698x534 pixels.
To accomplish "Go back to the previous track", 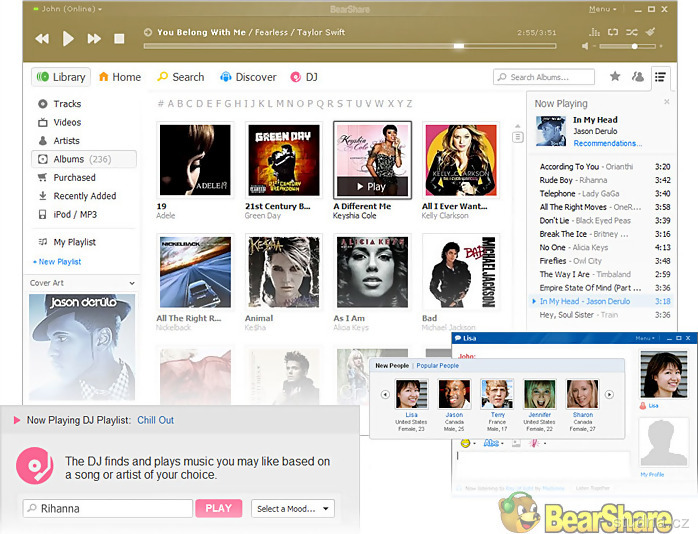I will coord(42,39).
